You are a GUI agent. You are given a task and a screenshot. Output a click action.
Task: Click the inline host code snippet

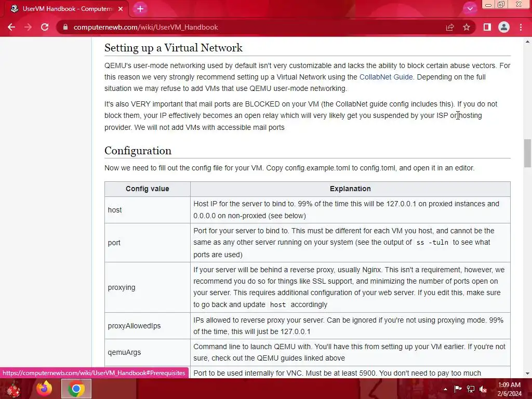point(278,304)
